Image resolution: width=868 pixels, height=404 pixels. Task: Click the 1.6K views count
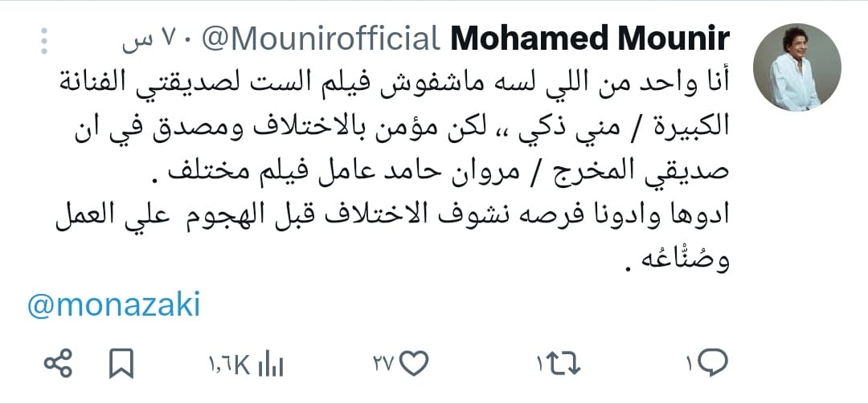(x=228, y=365)
